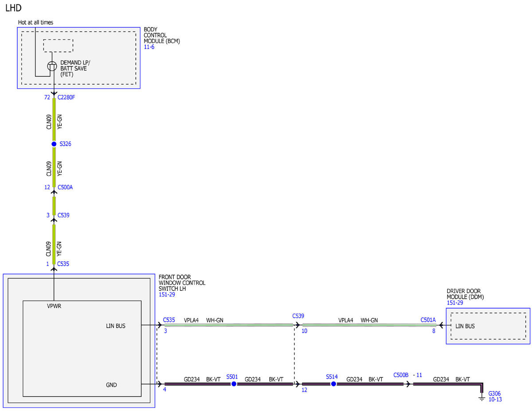Click pin number 10 below C539
This screenshot has height=411, width=532.
305,331
